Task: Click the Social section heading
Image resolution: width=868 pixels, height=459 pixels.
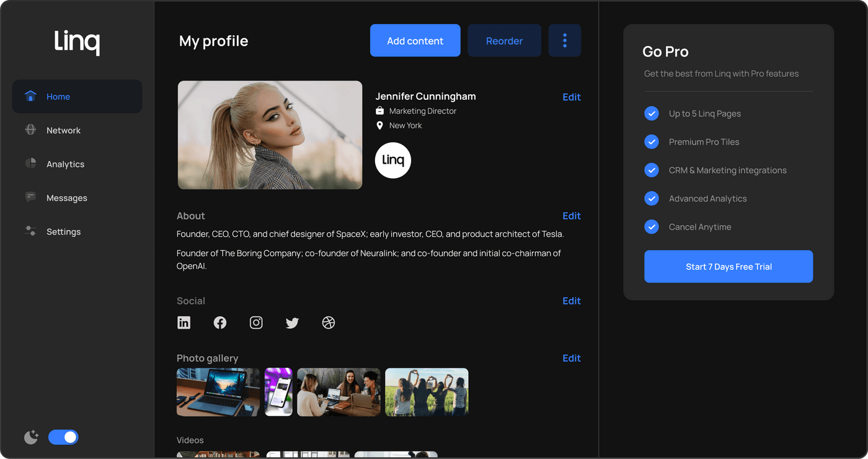Action: (x=191, y=301)
